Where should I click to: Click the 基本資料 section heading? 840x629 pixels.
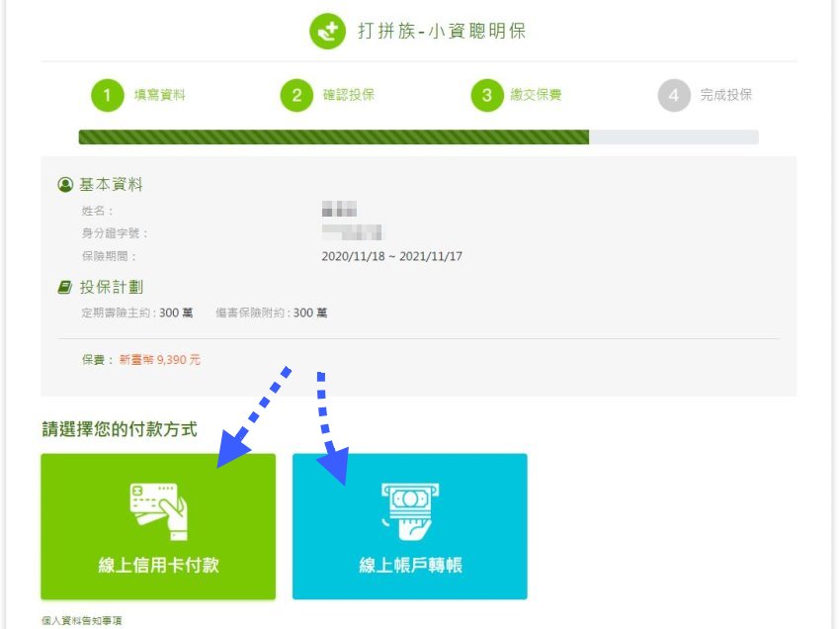pyautogui.click(x=111, y=185)
